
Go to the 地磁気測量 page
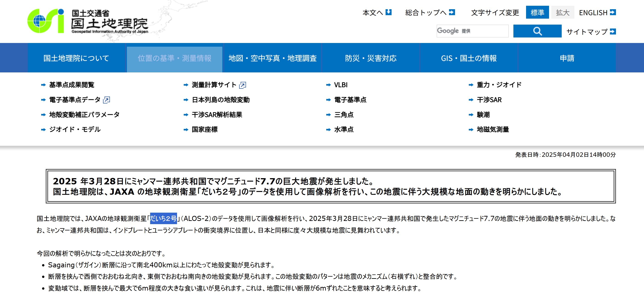click(492, 129)
